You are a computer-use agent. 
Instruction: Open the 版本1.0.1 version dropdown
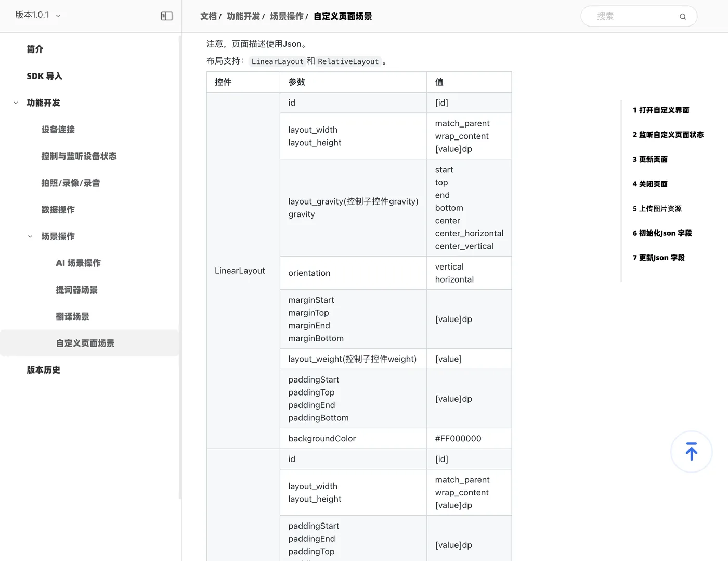(37, 15)
